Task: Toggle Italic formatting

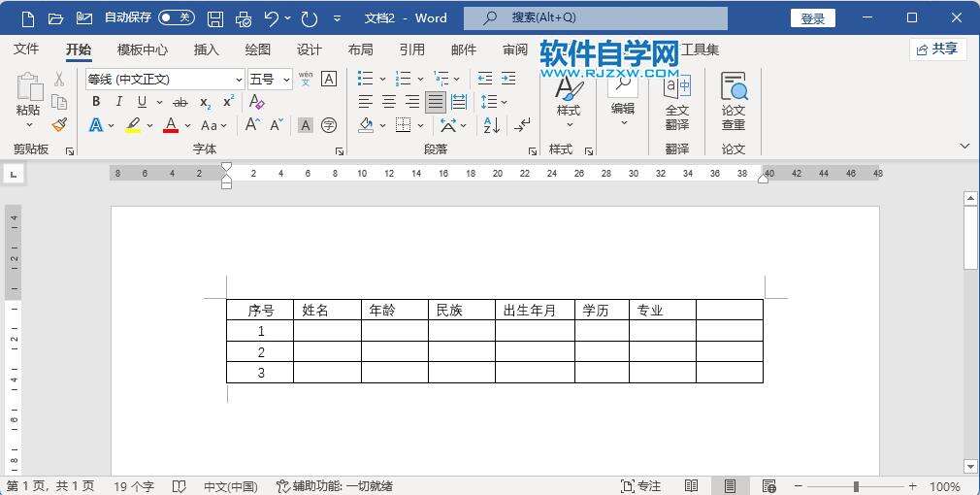Action: pyautogui.click(x=118, y=102)
